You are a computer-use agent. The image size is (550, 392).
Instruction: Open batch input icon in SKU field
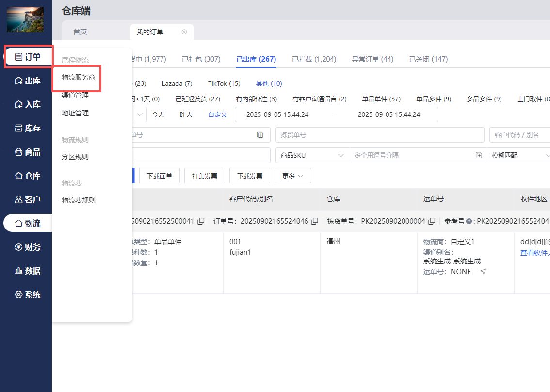click(x=479, y=155)
